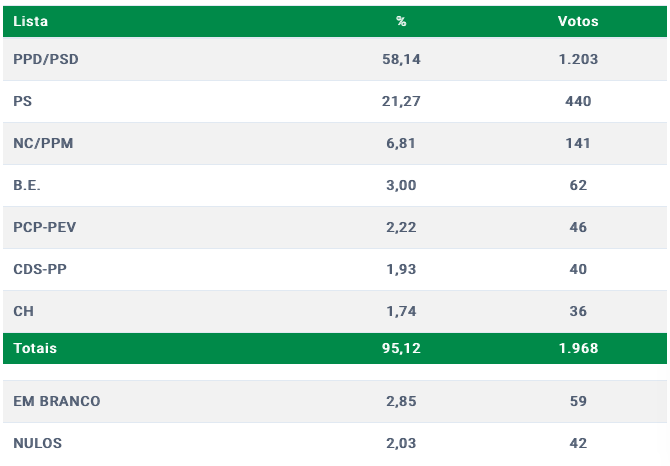The height and width of the screenshot is (466, 670).
Task: Click the 46 votes cell
Action: pyautogui.click(x=578, y=227)
